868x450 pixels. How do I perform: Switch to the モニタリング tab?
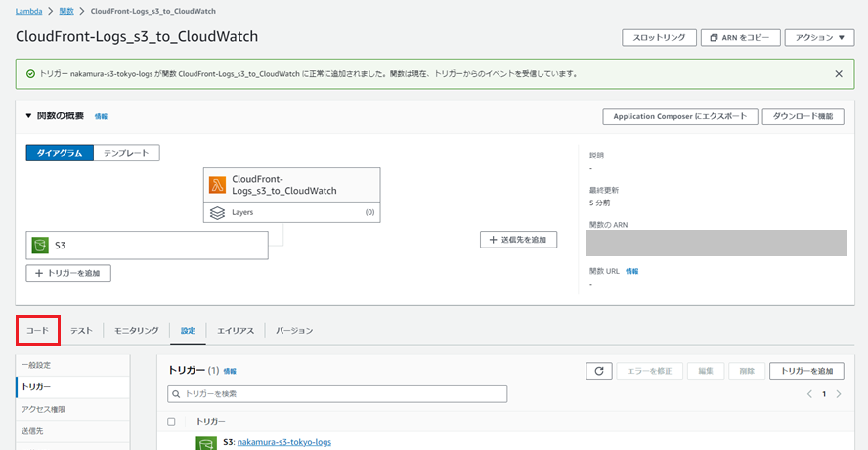click(137, 331)
